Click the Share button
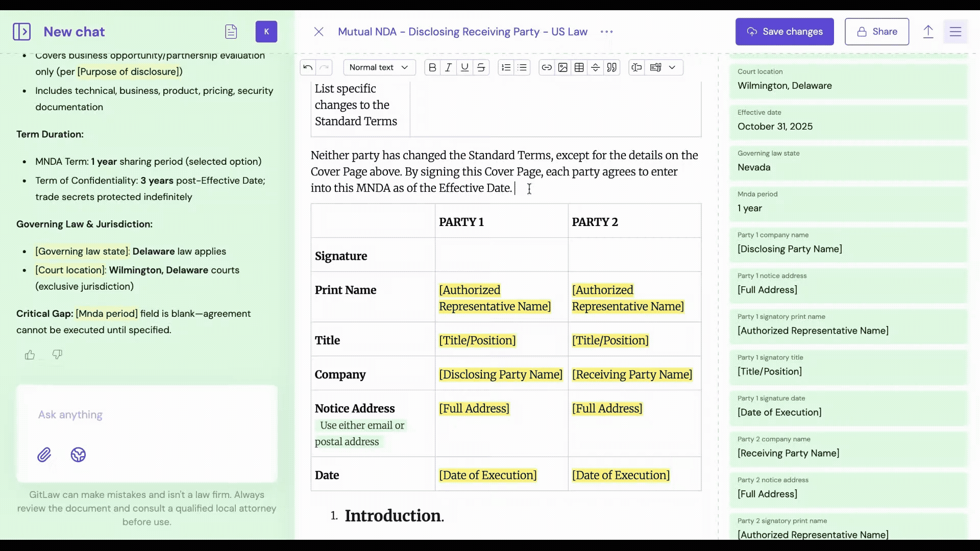Viewport: 980px width, 551px height. click(876, 32)
